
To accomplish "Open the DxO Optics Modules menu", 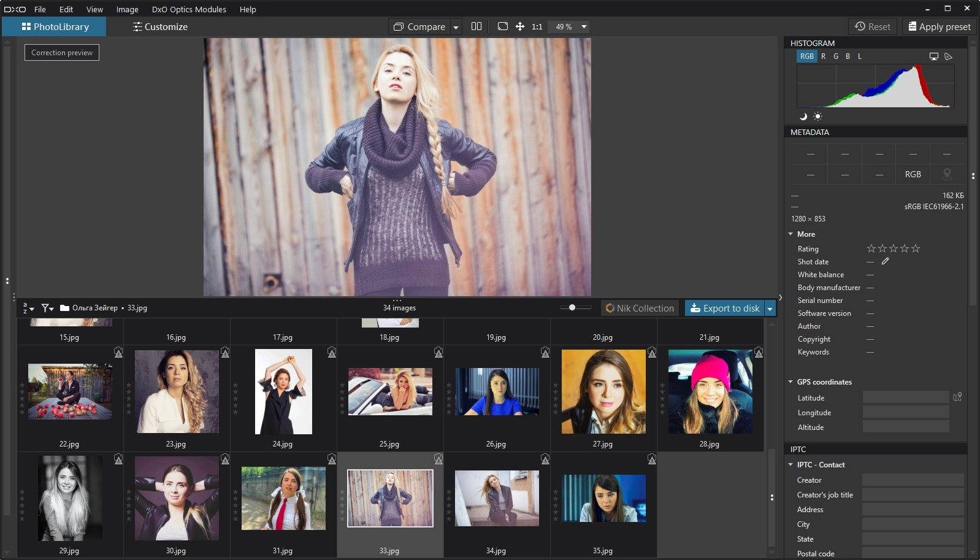I will pos(189,9).
